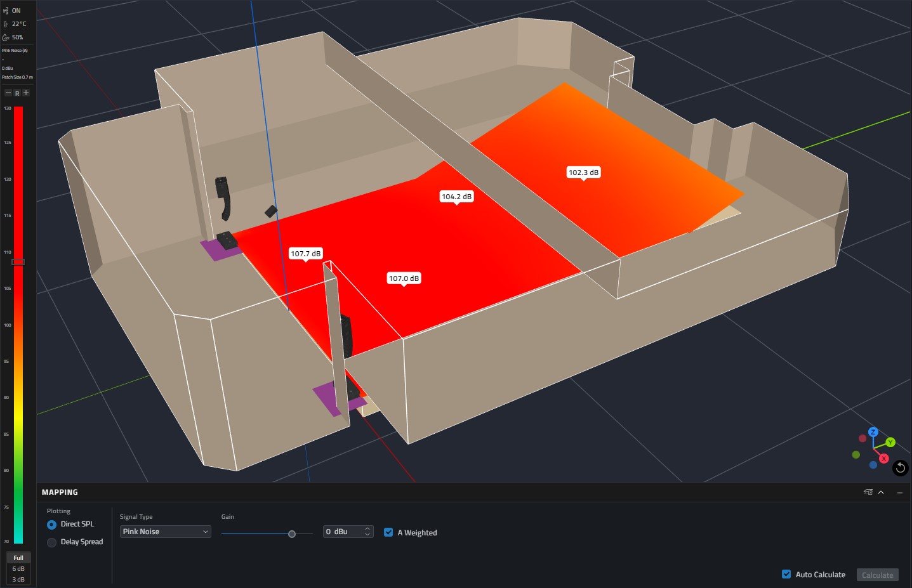Select Delay Spread plotting option

pos(52,542)
